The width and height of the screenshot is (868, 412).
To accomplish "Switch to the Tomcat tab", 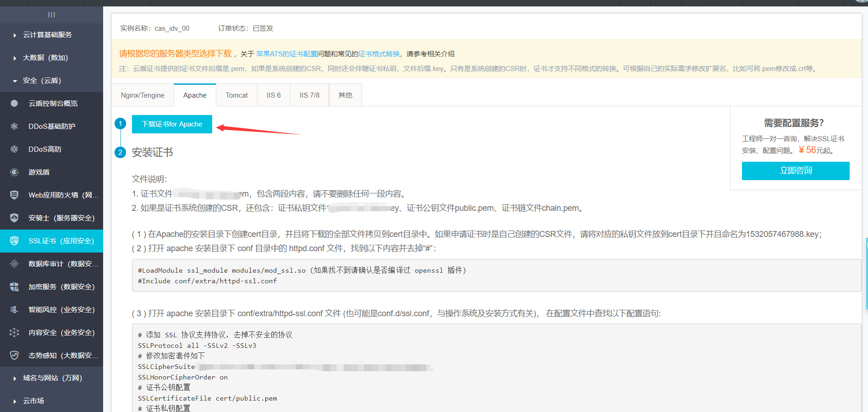I will point(236,95).
